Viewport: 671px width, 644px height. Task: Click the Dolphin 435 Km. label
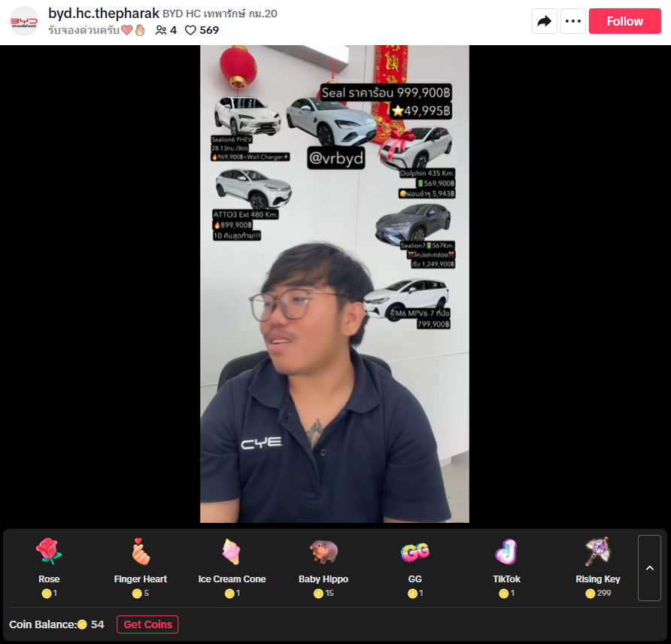[x=427, y=173]
